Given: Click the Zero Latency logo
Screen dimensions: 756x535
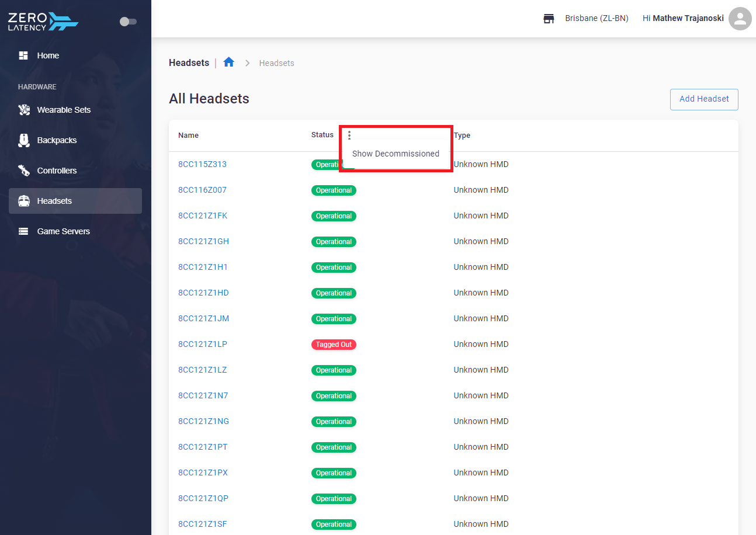Looking at the screenshot, I should [x=43, y=21].
